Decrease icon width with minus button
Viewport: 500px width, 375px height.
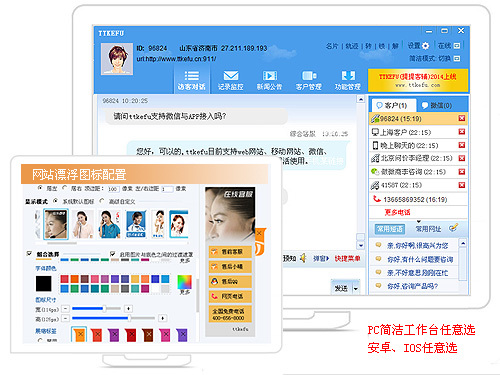pyautogui.click(x=66, y=309)
